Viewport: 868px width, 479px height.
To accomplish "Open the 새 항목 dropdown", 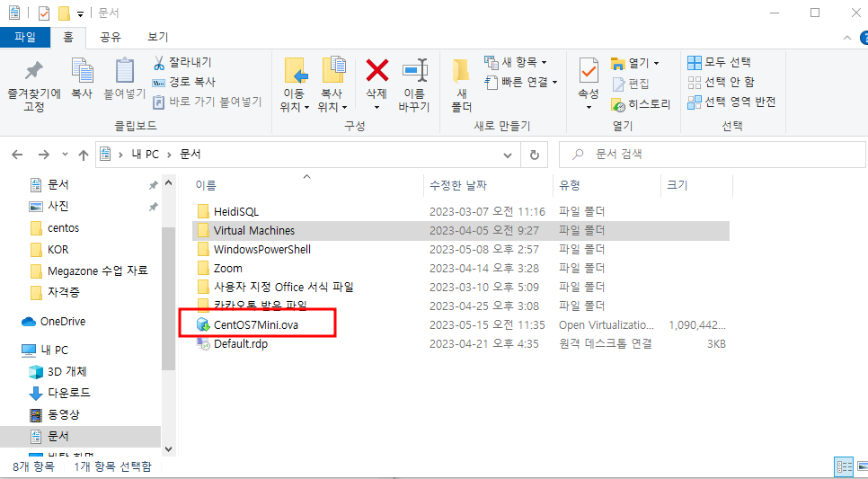I will point(516,62).
